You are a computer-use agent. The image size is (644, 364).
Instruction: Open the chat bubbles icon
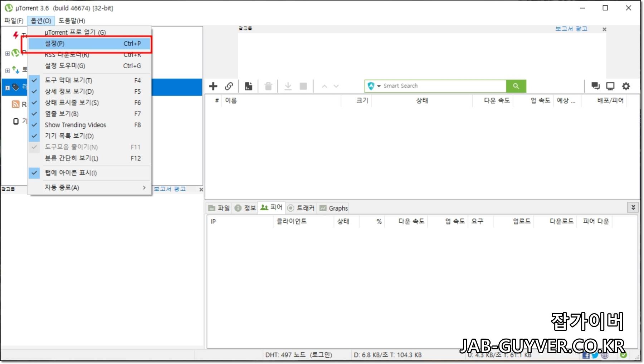pyautogui.click(x=595, y=86)
